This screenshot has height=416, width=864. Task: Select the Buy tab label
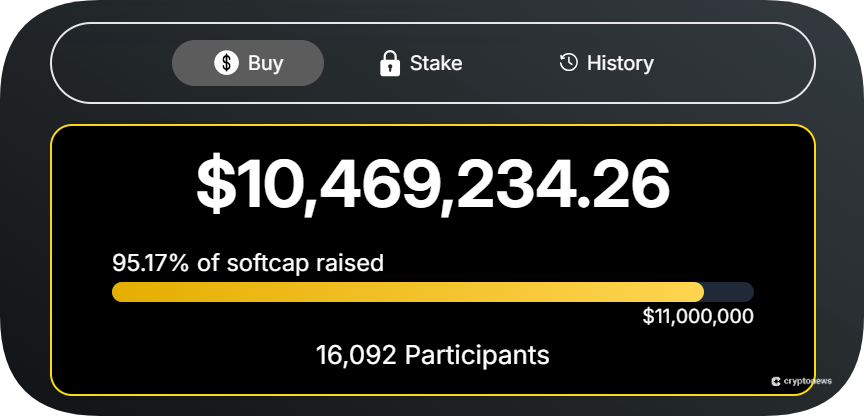coord(266,63)
